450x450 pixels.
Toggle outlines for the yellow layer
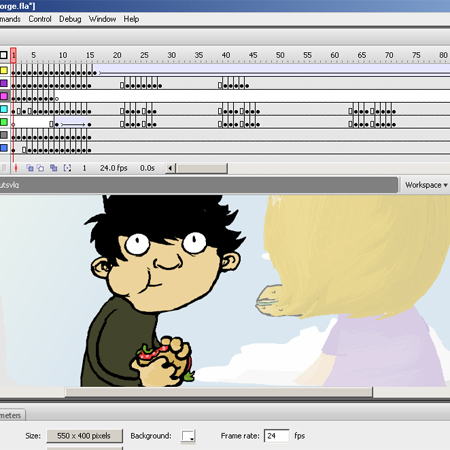pyautogui.click(x=4, y=70)
